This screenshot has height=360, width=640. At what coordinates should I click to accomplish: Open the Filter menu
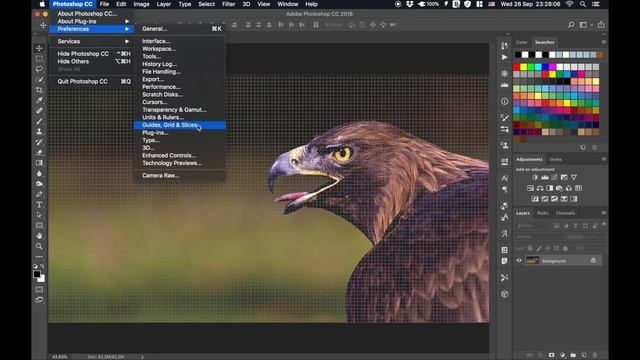[229, 4]
